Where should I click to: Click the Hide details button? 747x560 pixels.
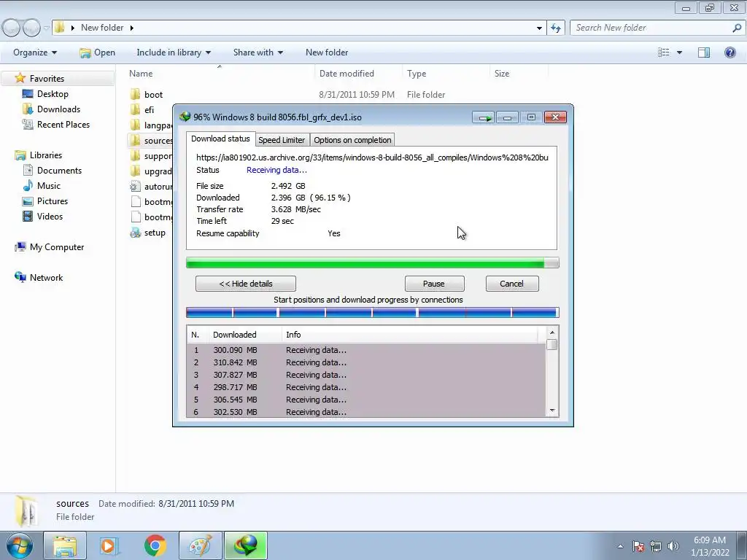pos(246,284)
